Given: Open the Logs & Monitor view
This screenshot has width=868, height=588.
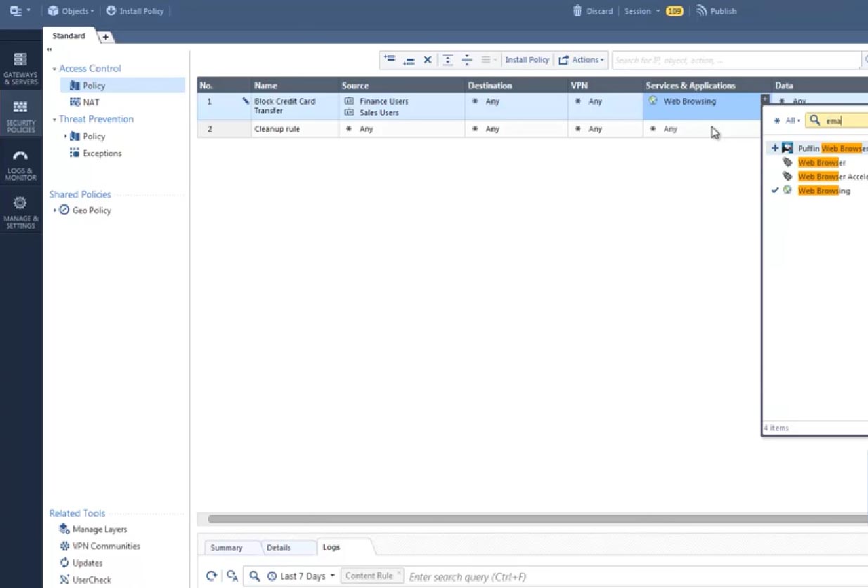Looking at the screenshot, I should 20,164.
